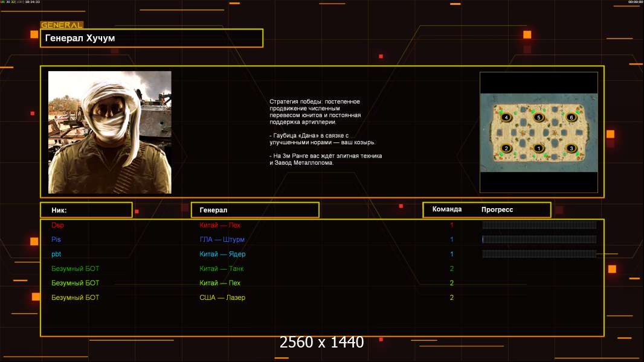
Task: Click start position 6 on the minimap
Action: (571, 117)
